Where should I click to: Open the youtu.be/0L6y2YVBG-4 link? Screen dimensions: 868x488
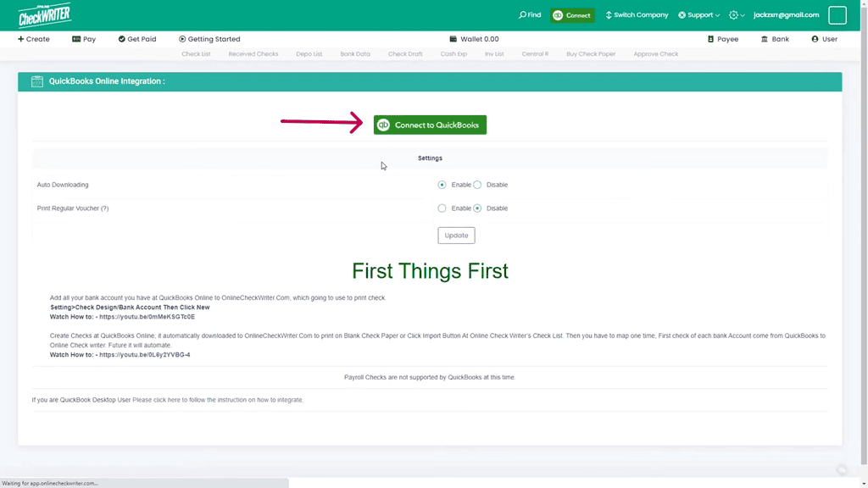[144, 355]
